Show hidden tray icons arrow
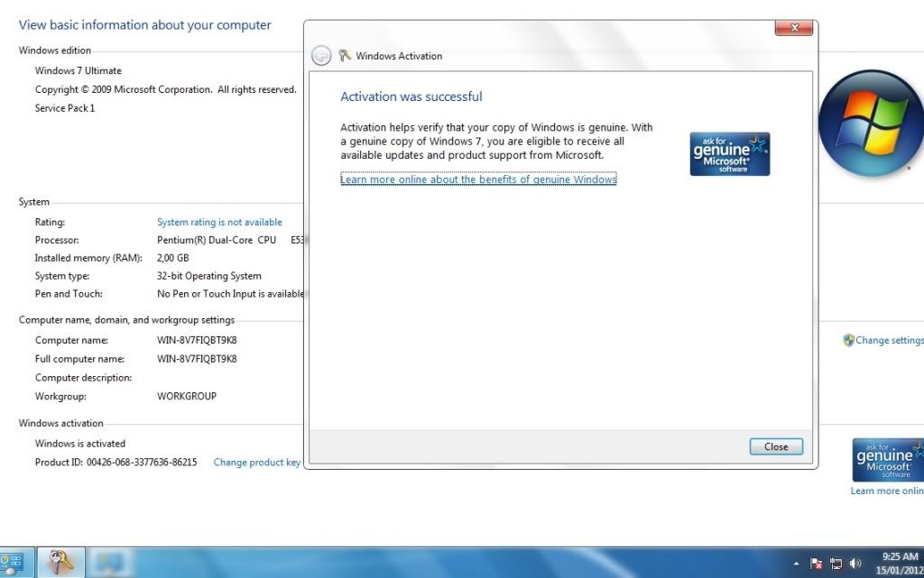924x578 pixels. (x=796, y=564)
